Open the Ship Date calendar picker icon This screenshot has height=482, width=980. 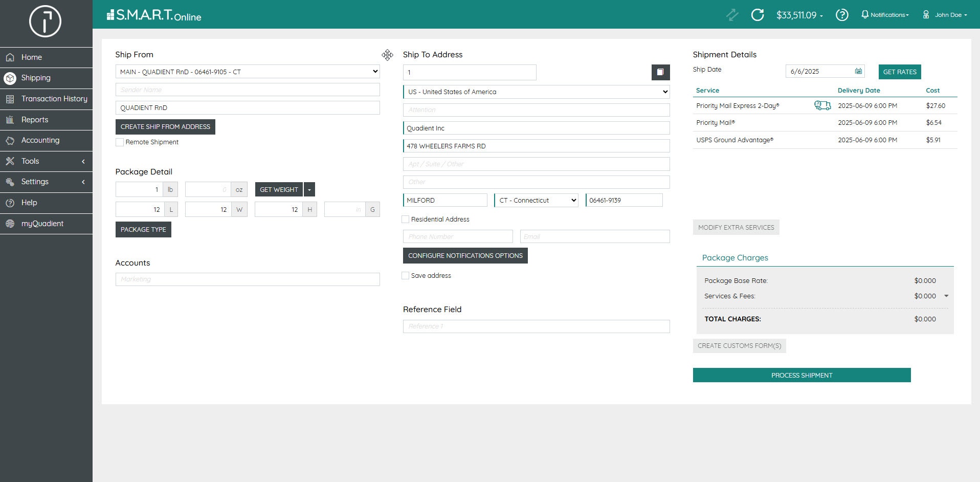[858, 71]
